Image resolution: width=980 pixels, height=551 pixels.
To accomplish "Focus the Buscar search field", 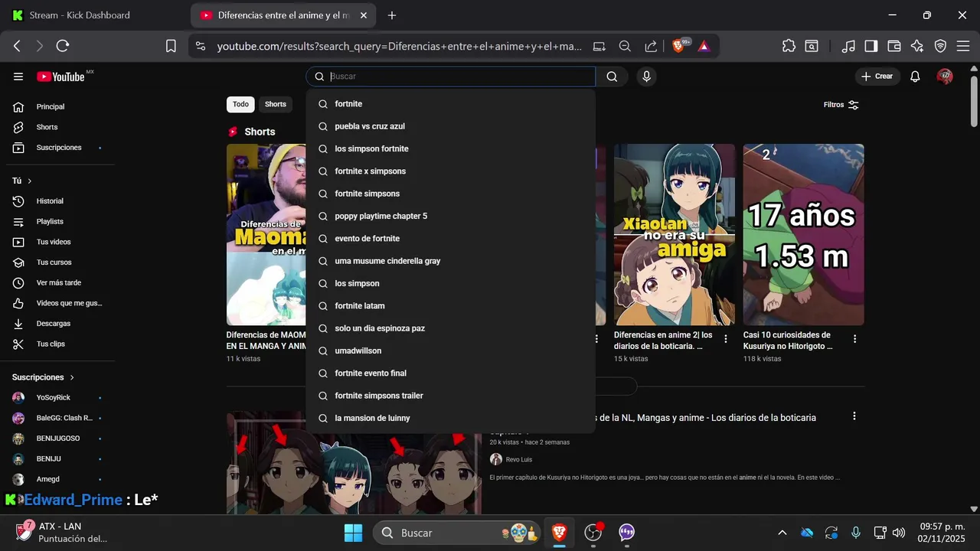I will tap(452, 77).
